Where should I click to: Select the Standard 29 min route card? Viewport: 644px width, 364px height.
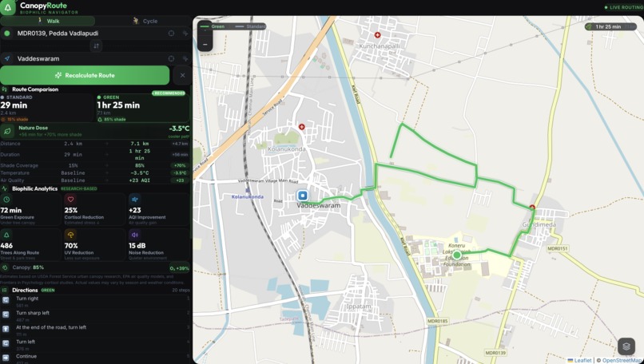(47, 108)
